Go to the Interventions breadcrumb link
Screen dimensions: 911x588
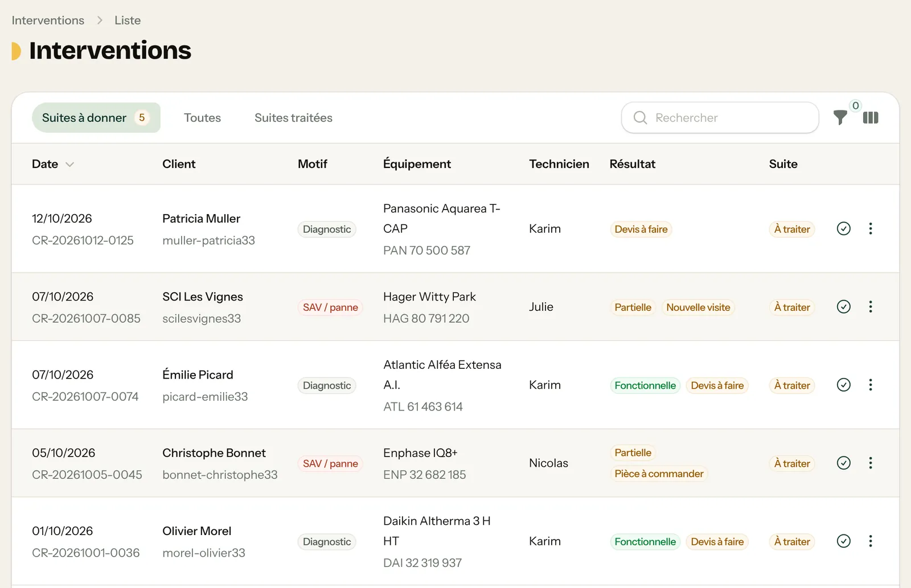48,20
